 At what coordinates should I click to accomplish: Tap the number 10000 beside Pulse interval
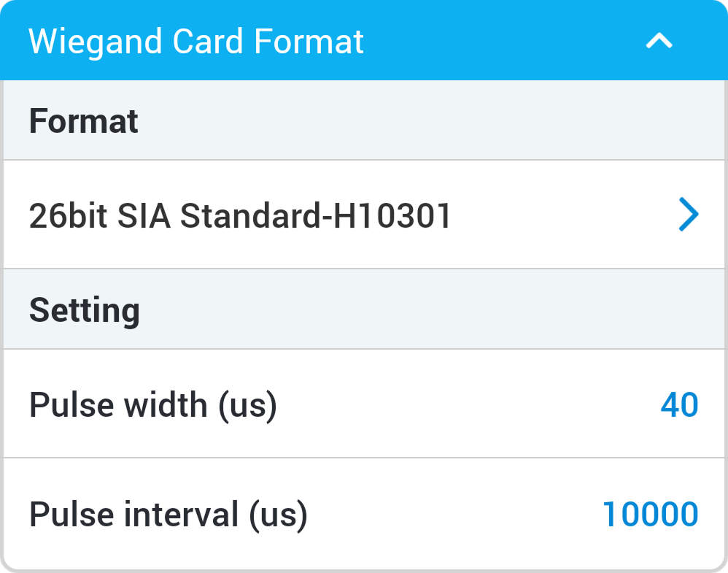[650, 514]
